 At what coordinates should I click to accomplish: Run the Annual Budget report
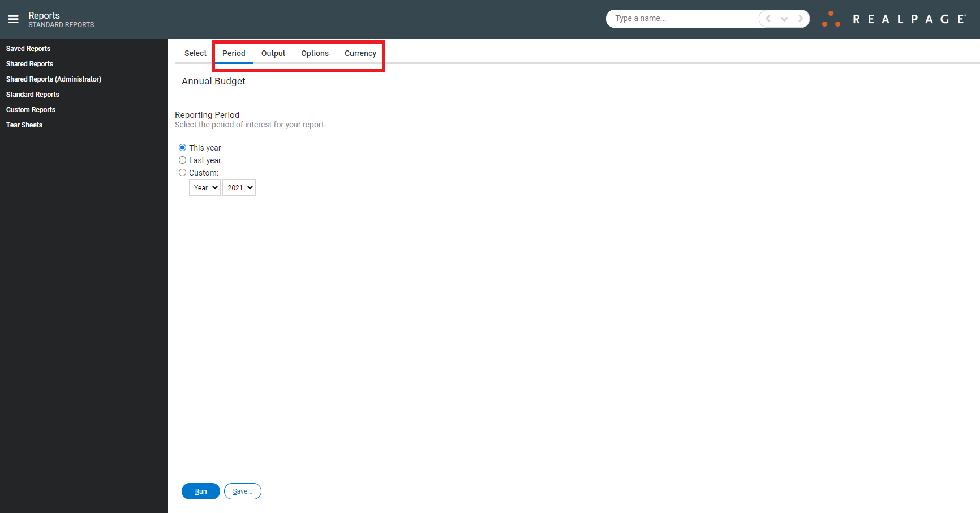[200, 491]
